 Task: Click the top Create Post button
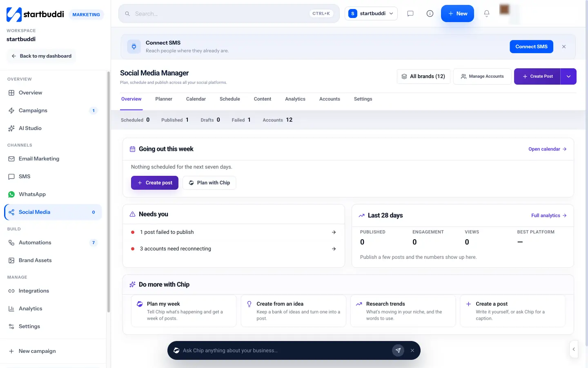coord(537,76)
